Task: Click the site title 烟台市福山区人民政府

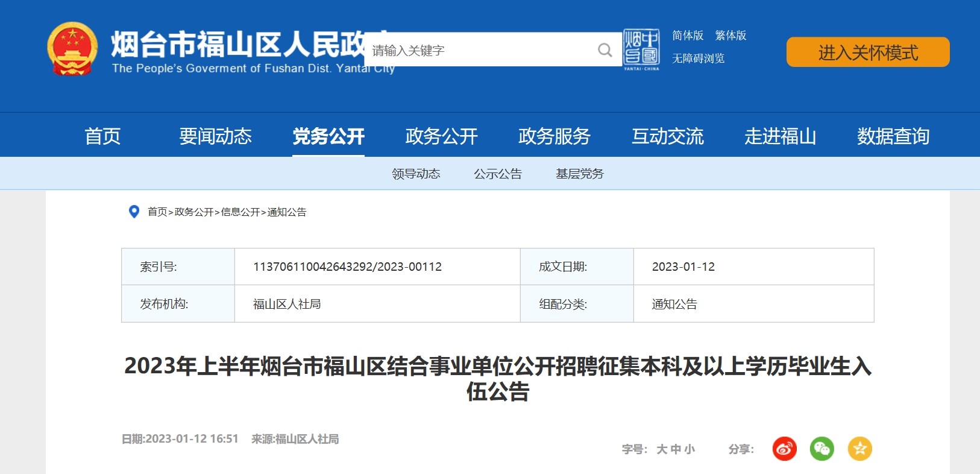Action: (238, 45)
